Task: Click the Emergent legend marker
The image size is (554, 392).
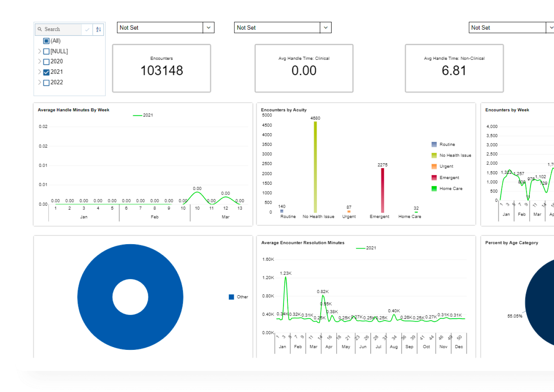Action: pos(434,177)
